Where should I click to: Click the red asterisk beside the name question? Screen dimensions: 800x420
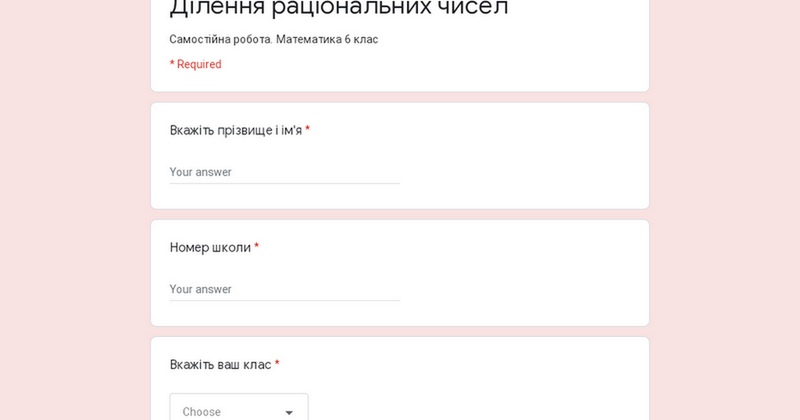pyautogui.click(x=308, y=130)
